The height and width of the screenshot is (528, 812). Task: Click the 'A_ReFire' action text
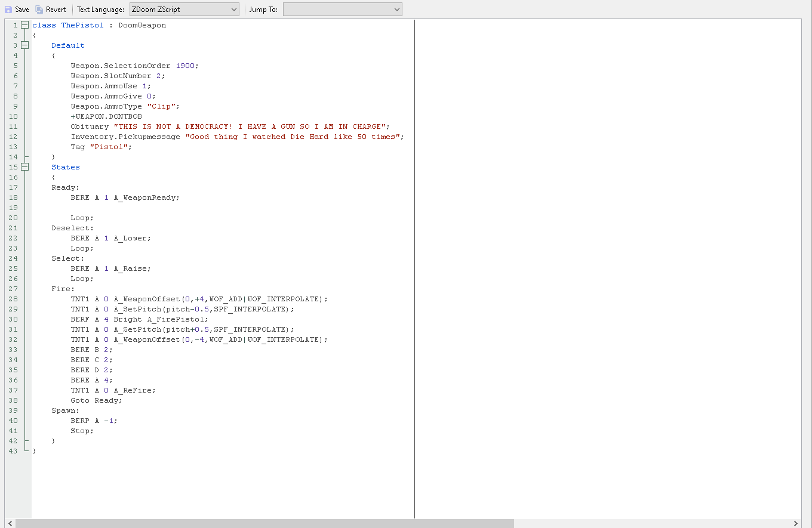pos(133,390)
